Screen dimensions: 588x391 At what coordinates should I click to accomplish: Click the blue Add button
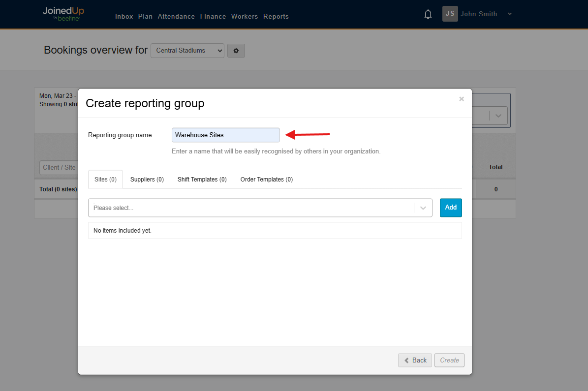pyautogui.click(x=451, y=208)
